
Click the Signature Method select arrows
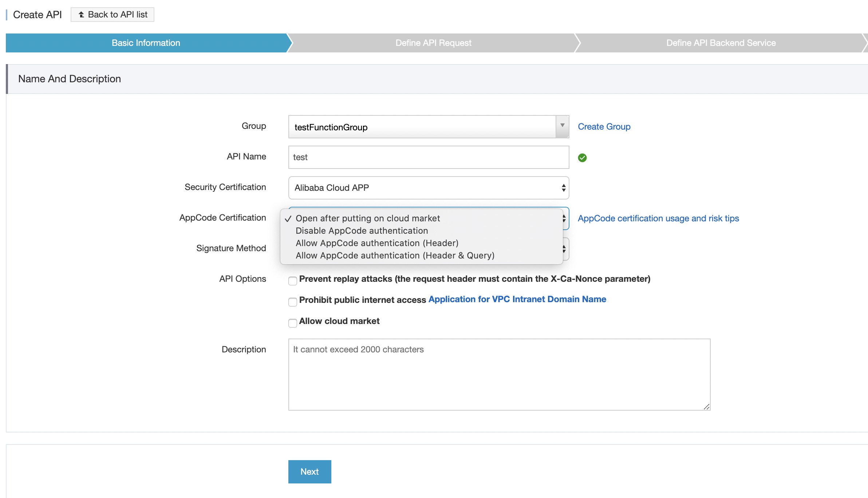pyautogui.click(x=564, y=249)
